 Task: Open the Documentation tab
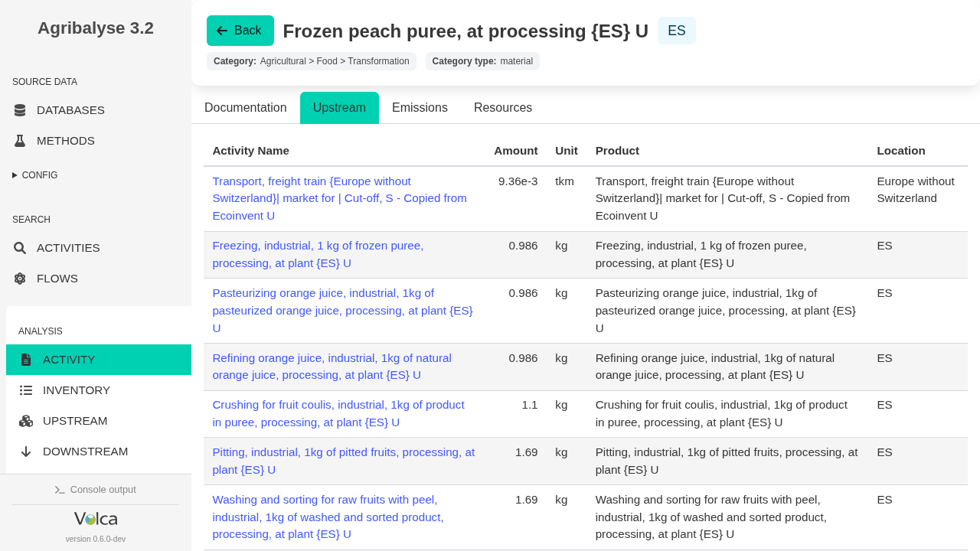pyautogui.click(x=246, y=108)
